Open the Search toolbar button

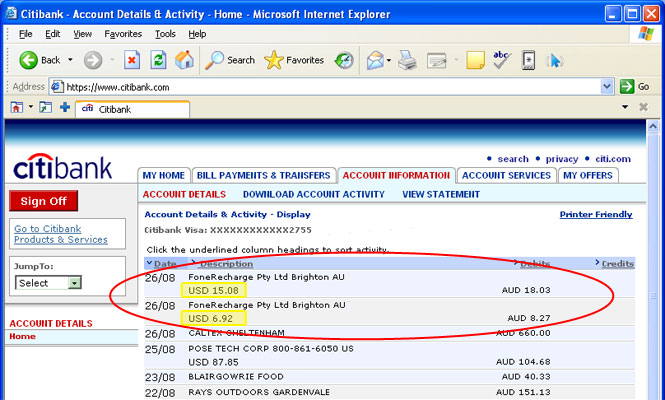point(230,60)
